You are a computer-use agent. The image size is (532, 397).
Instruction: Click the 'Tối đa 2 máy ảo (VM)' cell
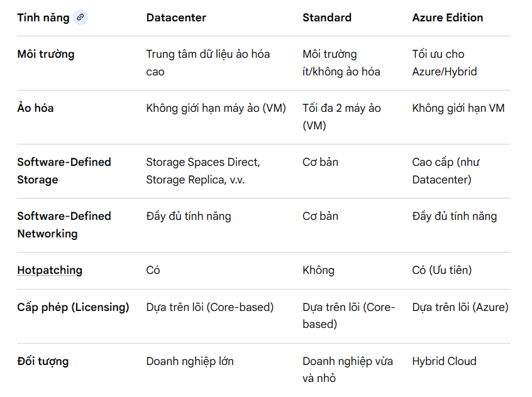tap(341, 117)
